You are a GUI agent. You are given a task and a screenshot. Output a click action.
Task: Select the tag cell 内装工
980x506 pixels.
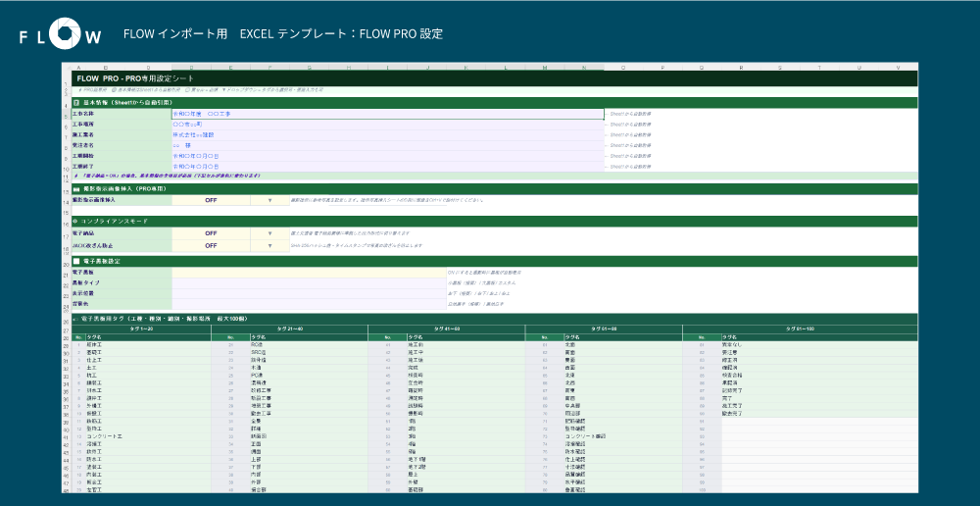pos(148,474)
